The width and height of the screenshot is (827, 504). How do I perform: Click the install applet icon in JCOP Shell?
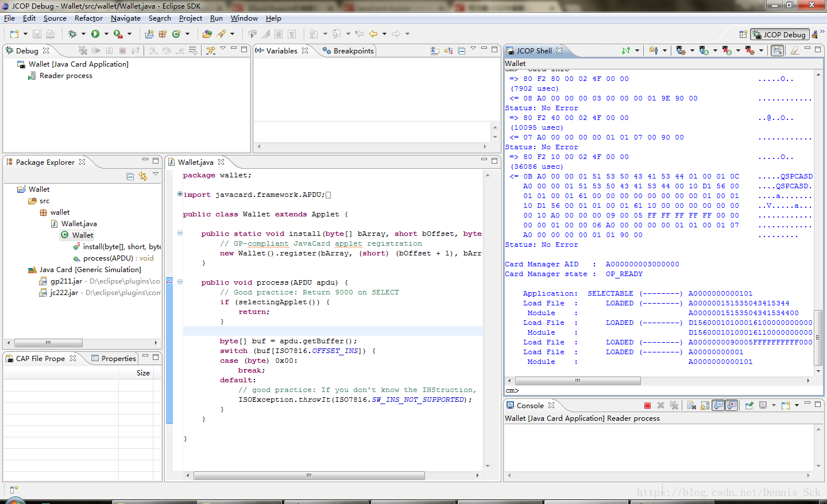704,51
